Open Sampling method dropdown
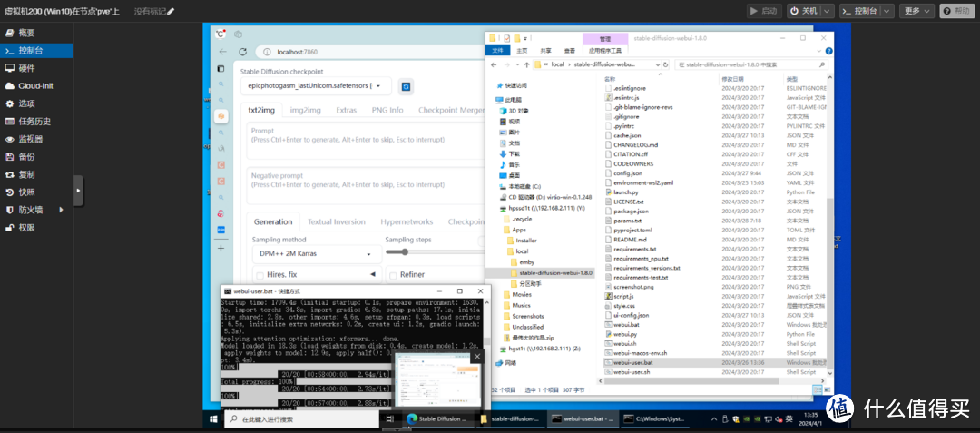This screenshot has width=980, height=433. click(316, 254)
